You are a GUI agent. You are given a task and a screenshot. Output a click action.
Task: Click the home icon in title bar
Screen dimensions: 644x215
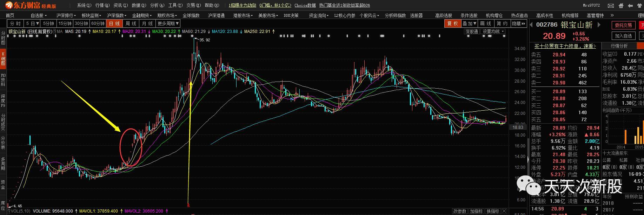[621, 6]
